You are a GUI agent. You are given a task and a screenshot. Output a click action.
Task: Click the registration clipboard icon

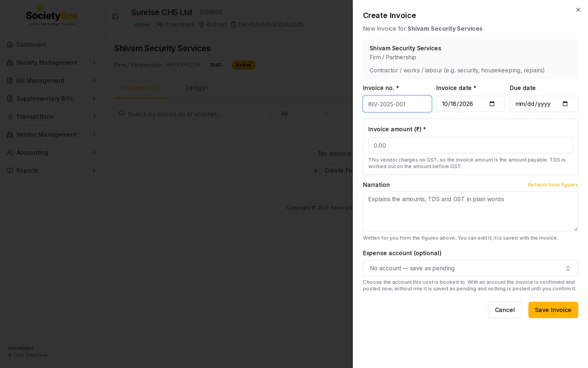coord(233,25)
